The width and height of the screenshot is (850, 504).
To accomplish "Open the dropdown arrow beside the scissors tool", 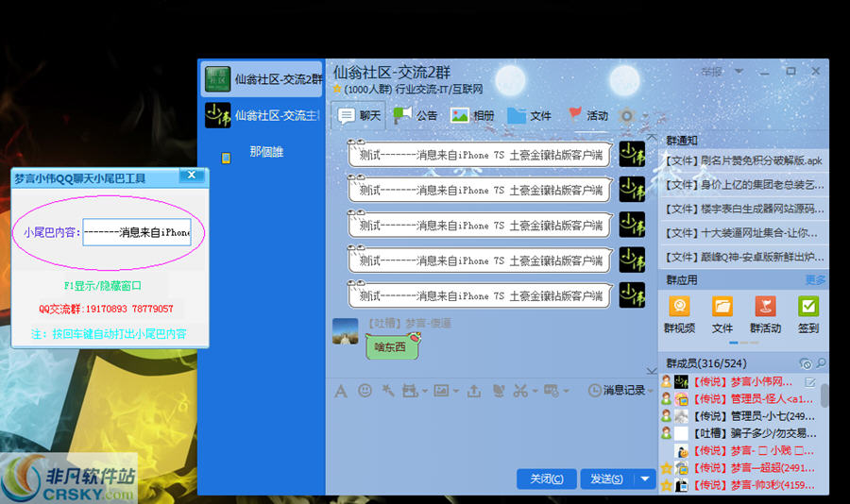I will coord(535,390).
